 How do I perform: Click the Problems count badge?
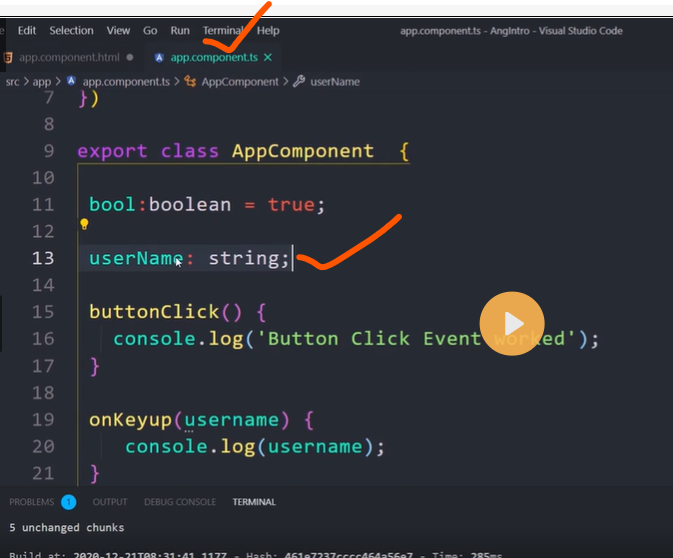click(68, 502)
